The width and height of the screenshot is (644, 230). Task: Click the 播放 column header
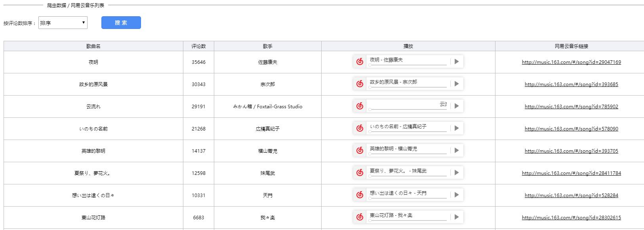point(408,46)
